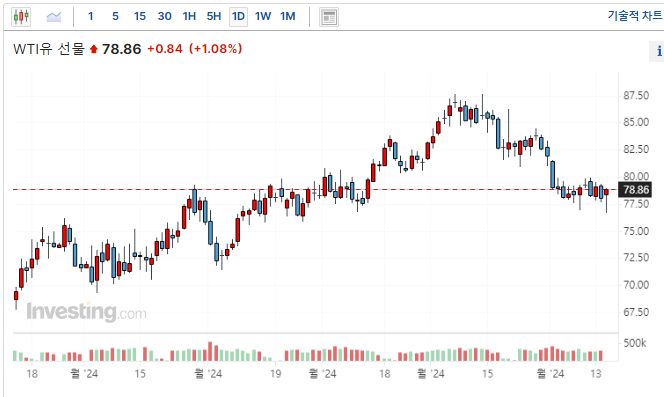Click the 85.00 axis label
The width and height of the screenshot is (664, 397).
(x=636, y=122)
